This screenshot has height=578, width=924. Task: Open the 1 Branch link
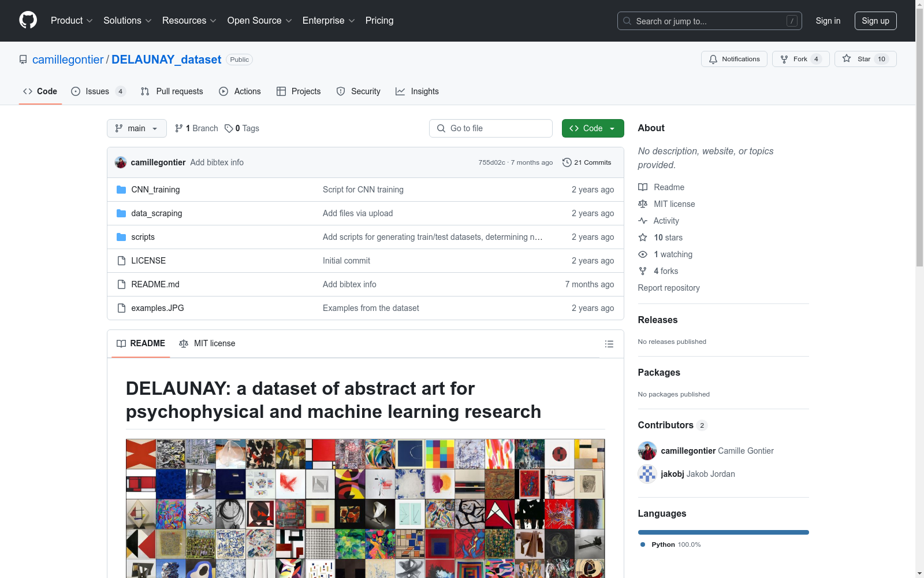click(x=196, y=128)
